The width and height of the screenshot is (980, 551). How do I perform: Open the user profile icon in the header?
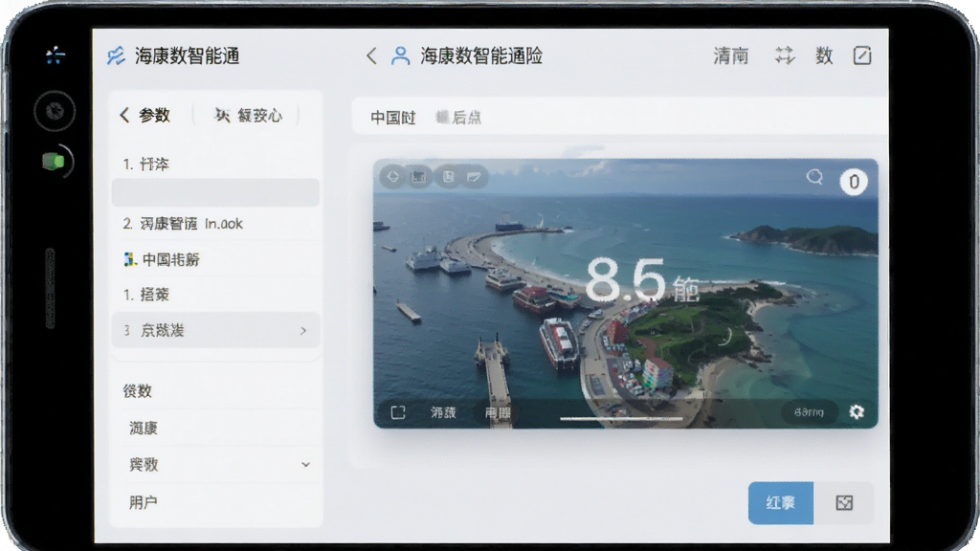pyautogui.click(x=400, y=56)
